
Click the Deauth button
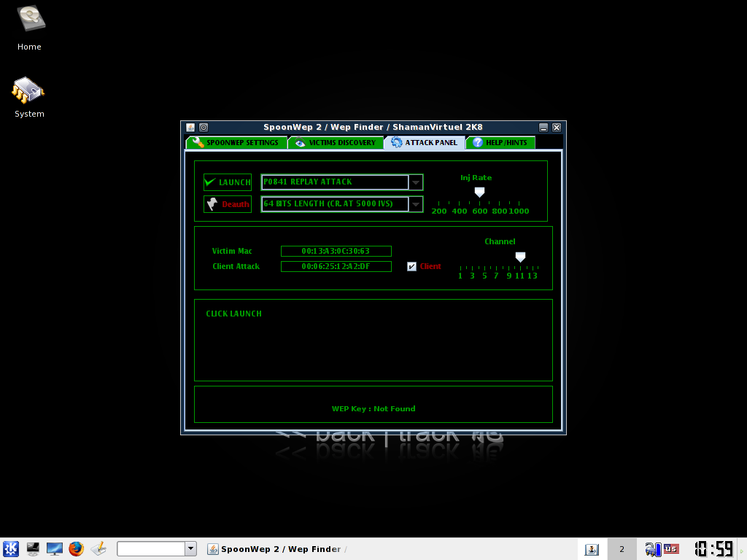coord(228,204)
